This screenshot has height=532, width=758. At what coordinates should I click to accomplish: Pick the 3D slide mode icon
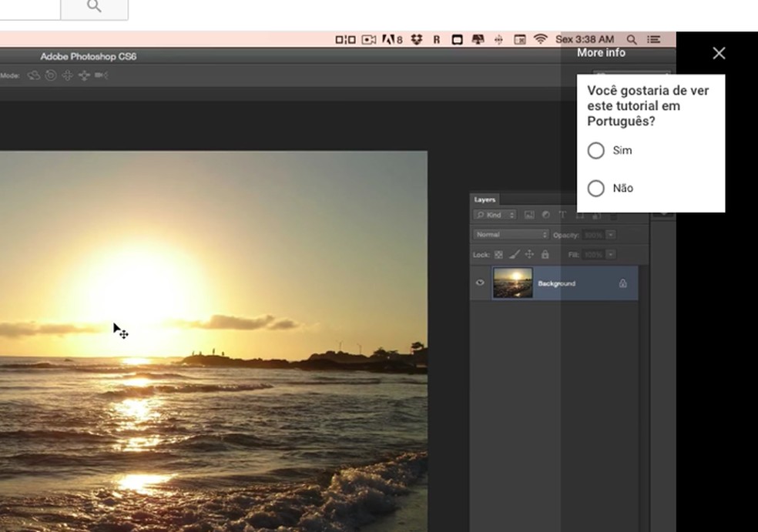coord(85,75)
